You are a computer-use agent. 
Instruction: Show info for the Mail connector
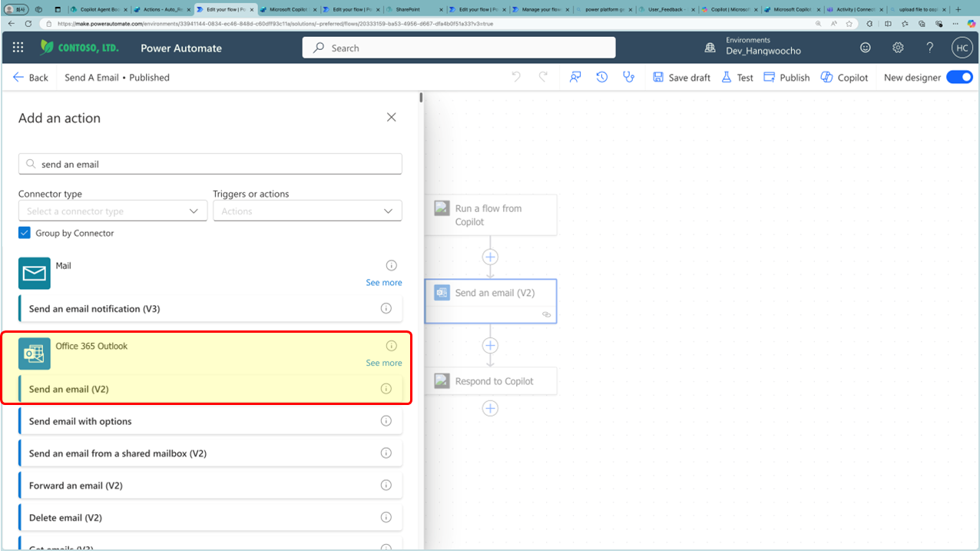pos(392,265)
